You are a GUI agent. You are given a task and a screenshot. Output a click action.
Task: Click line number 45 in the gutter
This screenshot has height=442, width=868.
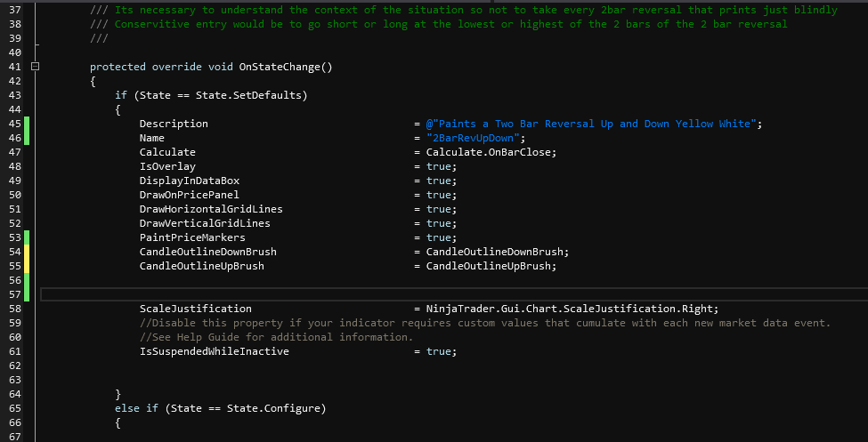pos(14,124)
